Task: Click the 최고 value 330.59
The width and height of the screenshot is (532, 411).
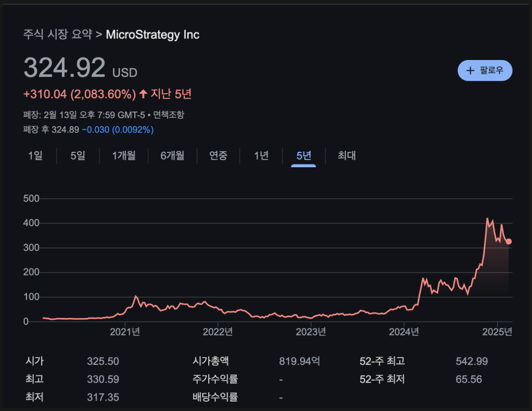Action: 103,379
